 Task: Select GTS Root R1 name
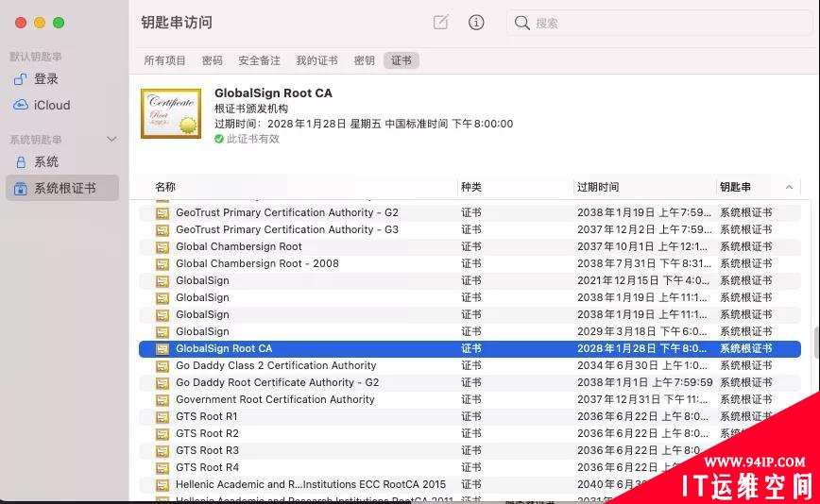click(x=207, y=416)
